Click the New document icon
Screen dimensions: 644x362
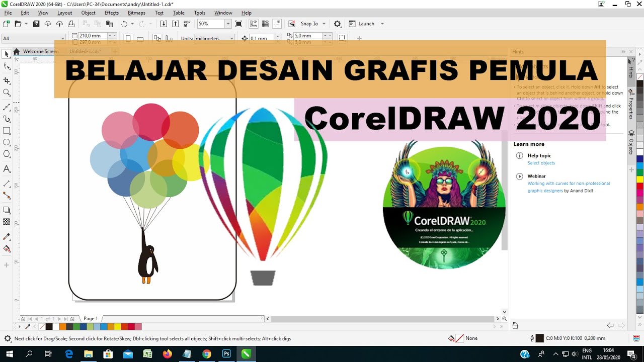tap(6, 24)
